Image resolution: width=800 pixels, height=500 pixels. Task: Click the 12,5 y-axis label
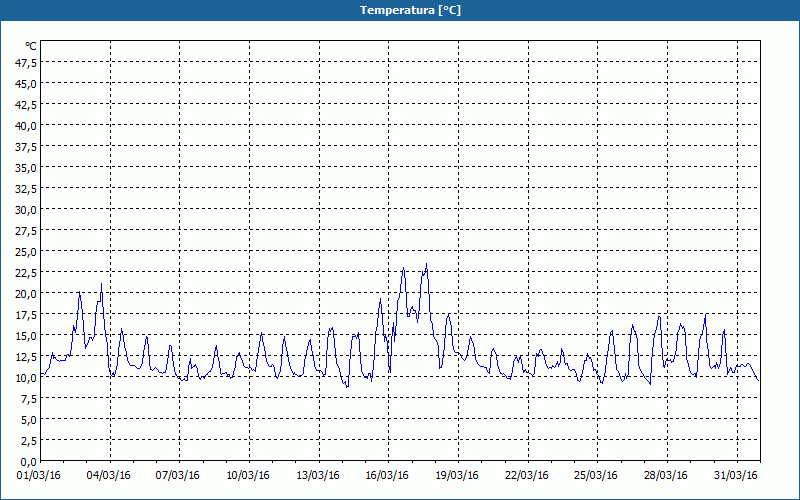pos(27,357)
